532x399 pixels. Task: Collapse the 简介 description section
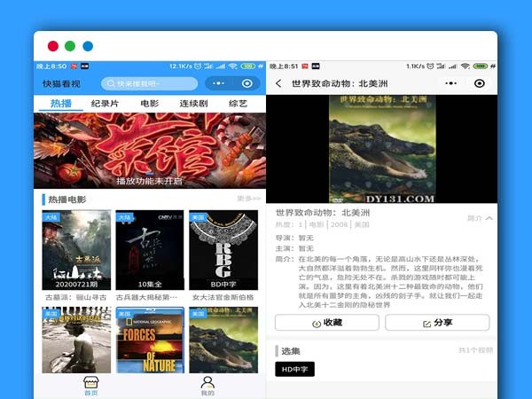pyautogui.click(x=480, y=218)
